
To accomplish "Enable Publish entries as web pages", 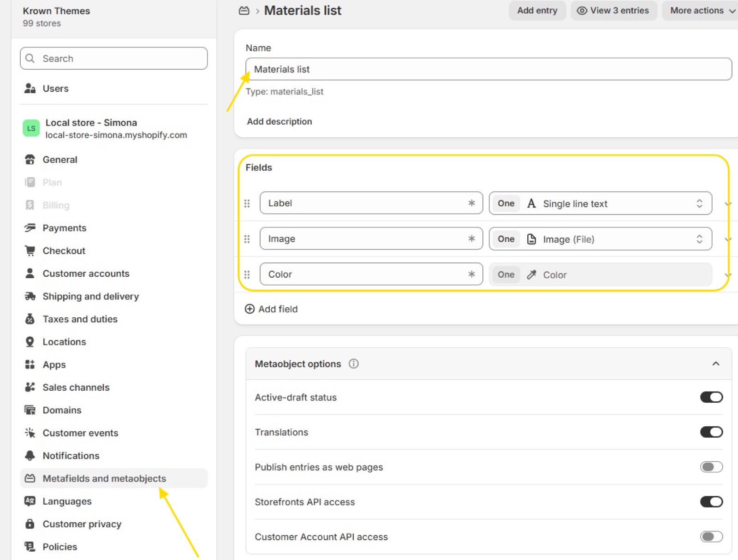I will [711, 467].
